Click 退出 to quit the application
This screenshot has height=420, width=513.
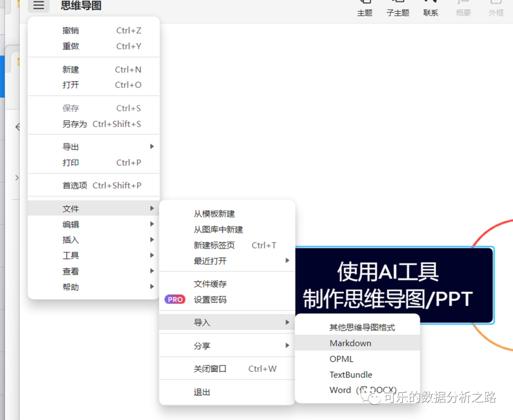[x=202, y=392]
